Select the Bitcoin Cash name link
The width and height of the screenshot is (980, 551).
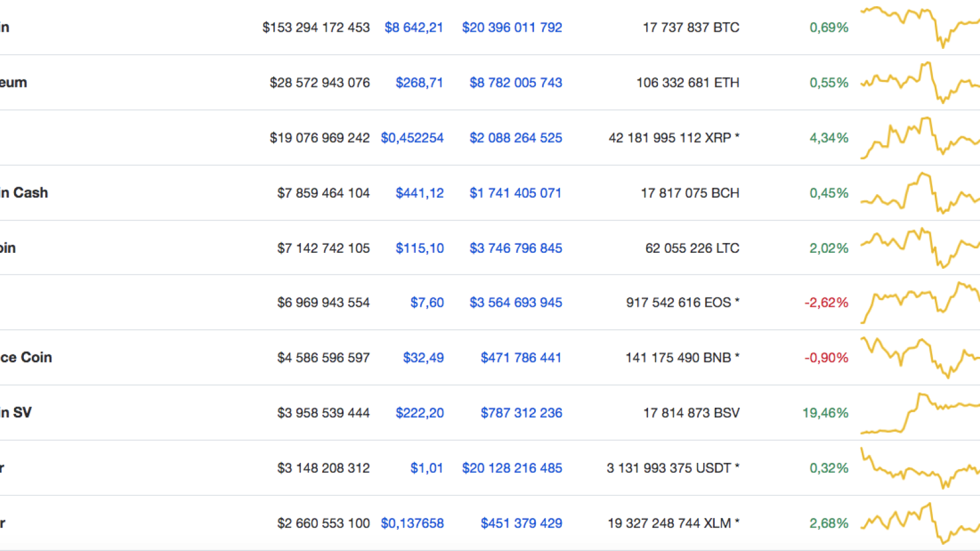tap(24, 193)
